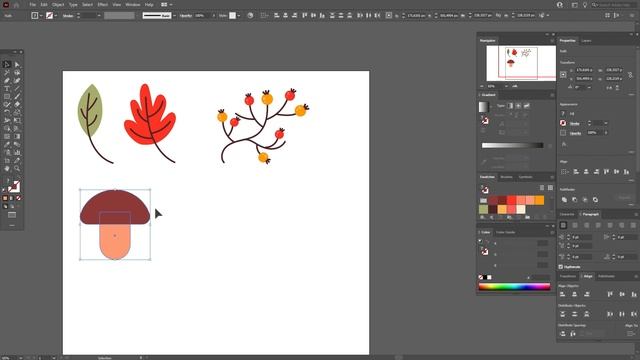Select the Gradient tool in the toolbox
Image resolution: width=640 pixels, height=360 pixels.
coord(17,136)
